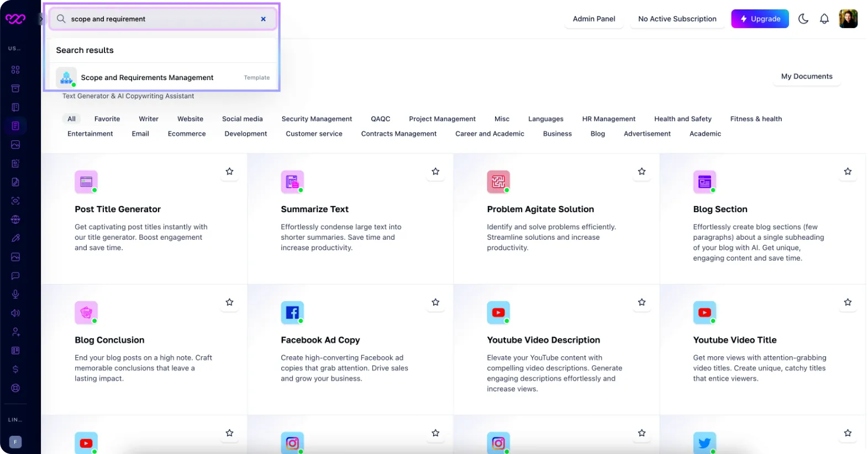
Task: Select the Contracts Management category
Action: pos(399,134)
